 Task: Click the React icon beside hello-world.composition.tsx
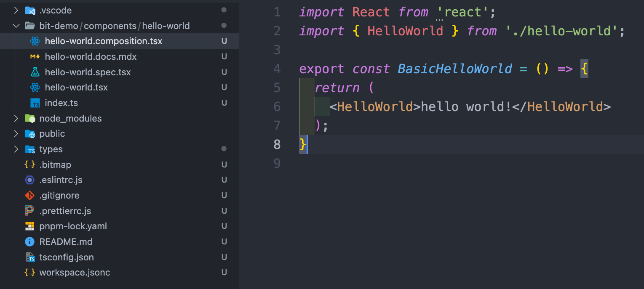click(35, 41)
